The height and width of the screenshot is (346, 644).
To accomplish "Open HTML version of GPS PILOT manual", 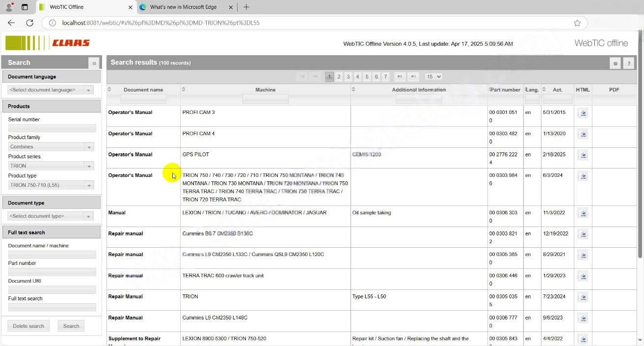I will pos(583,155).
